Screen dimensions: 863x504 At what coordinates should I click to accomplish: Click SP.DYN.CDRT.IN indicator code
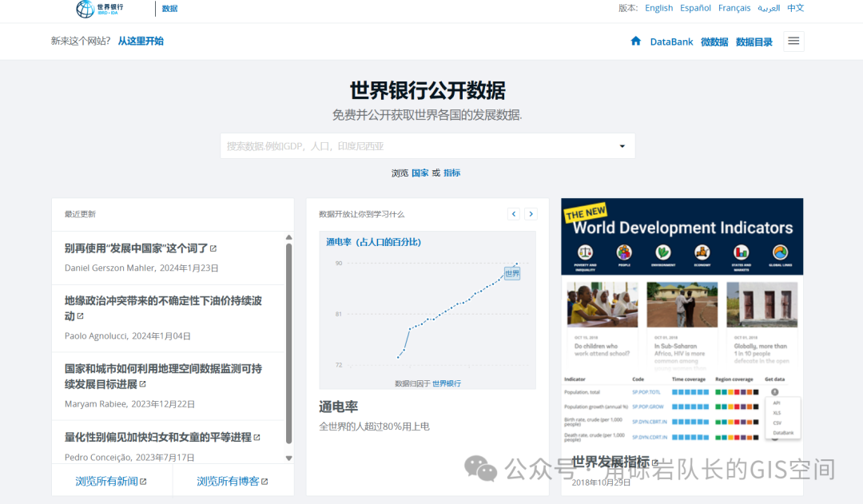click(650, 438)
